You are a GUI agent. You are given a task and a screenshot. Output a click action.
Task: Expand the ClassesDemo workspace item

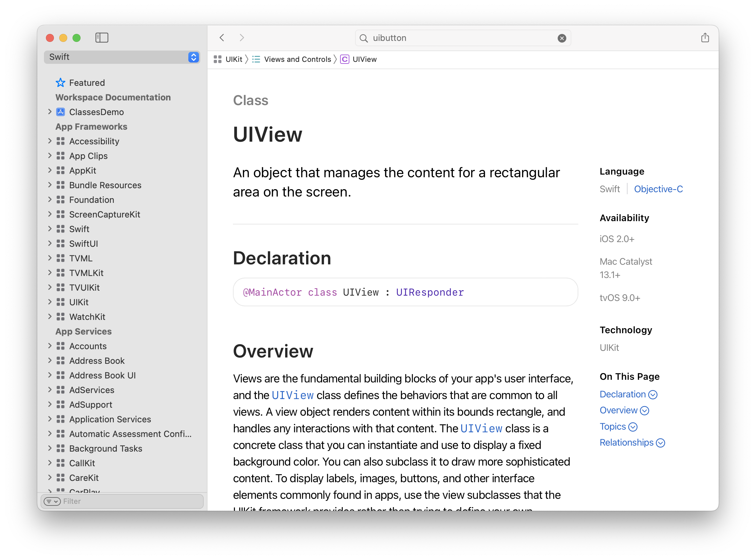pos(50,112)
